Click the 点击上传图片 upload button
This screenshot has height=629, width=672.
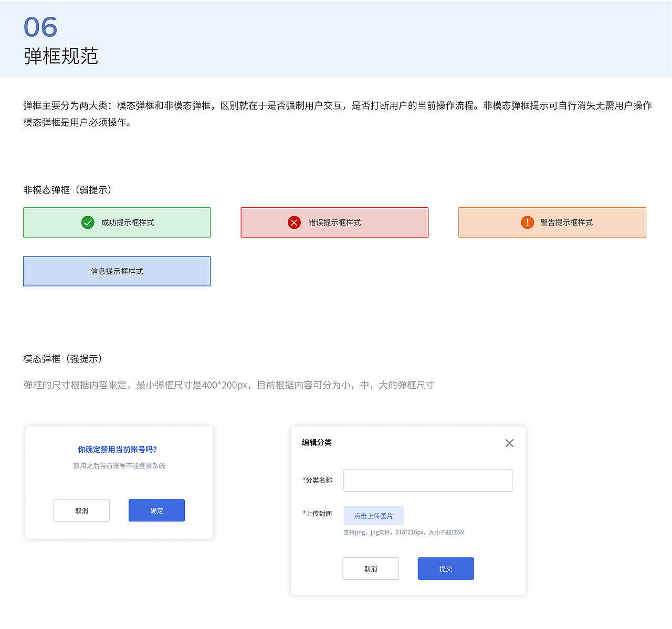(x=373, y=515)
